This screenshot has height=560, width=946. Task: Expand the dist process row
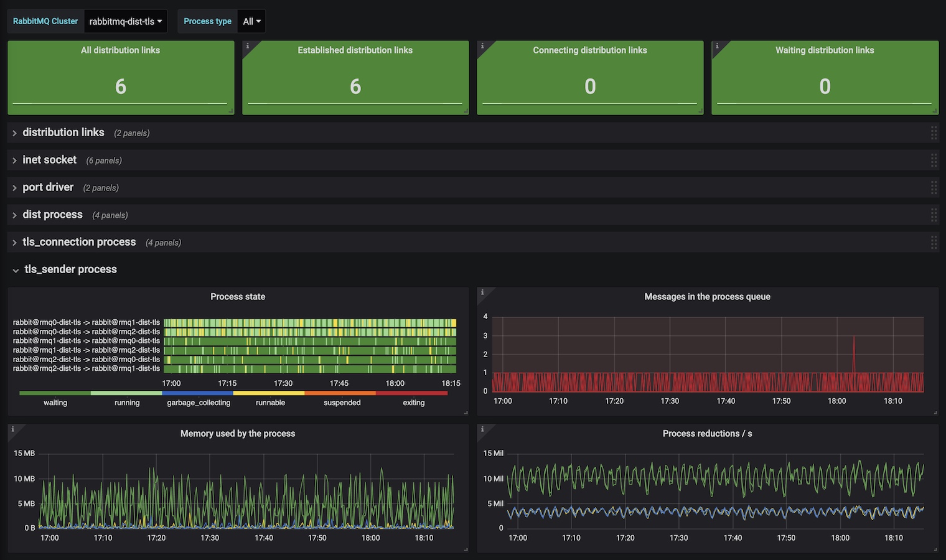coord(52,215)
